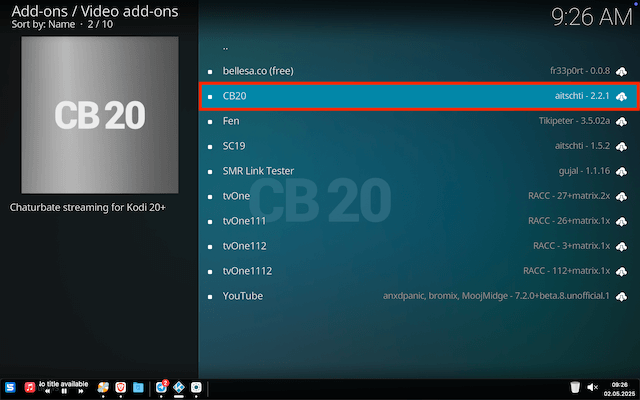The width and height of the screenshot is (640, 400).
Task: Open the Music app in taskbar
Action: click(x=29, y=387)
